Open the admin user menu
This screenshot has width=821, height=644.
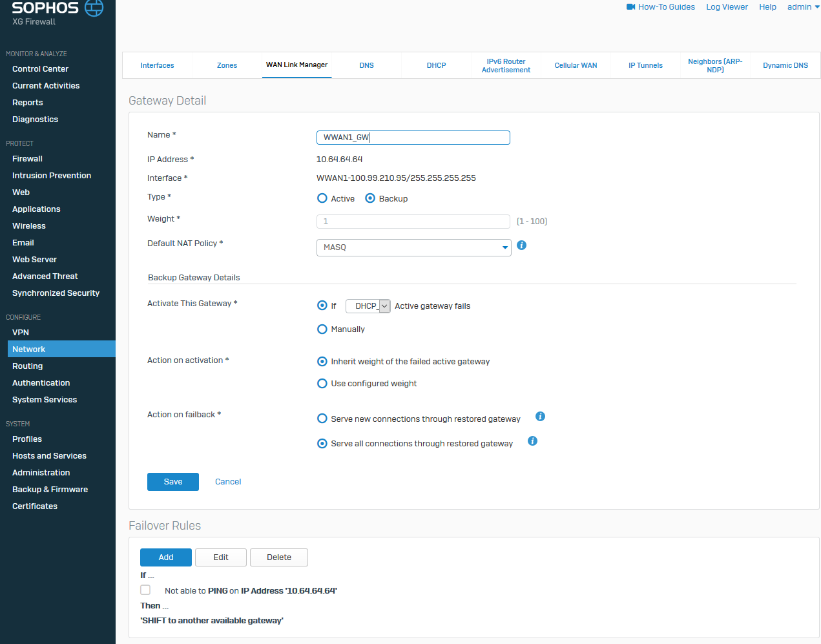coord(803,7)
